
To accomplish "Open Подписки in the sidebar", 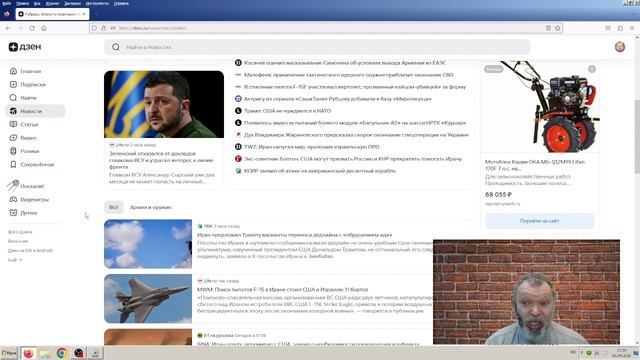I will [27, 84].
